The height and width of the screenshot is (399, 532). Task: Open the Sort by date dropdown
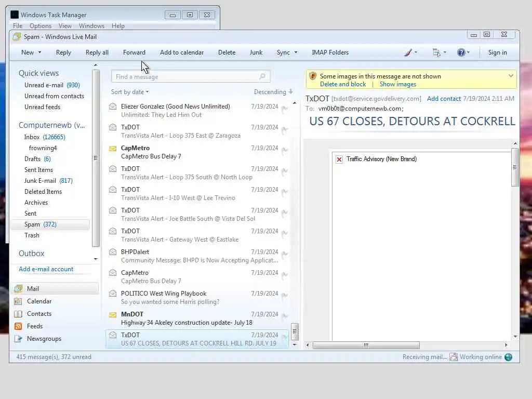(x=129, y=92)
